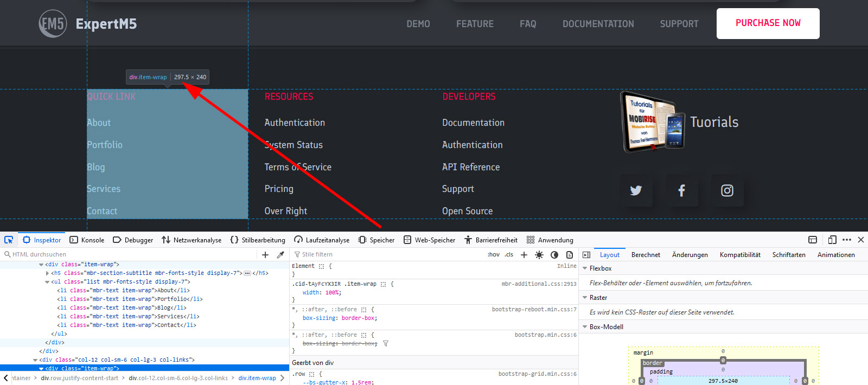The height and width of the screenshot is (385, 868).
Task: Collapse the Flexbox section
Action: (x=585, y=268)
